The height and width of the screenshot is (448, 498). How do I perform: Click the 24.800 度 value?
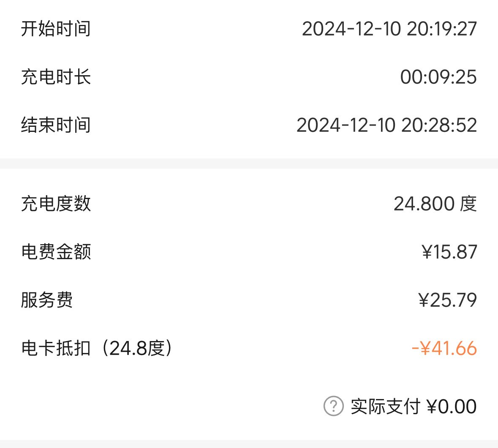click(435, 203)
